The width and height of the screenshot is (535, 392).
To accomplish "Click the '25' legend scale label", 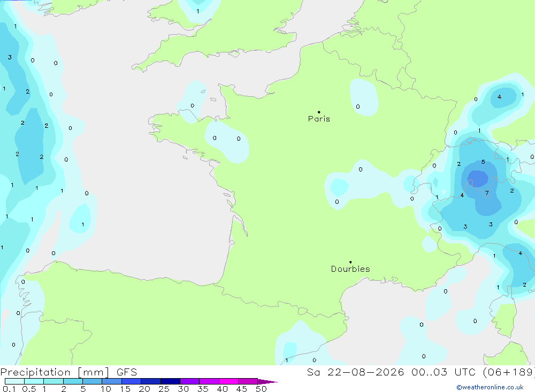I will [x=164, y=389].
